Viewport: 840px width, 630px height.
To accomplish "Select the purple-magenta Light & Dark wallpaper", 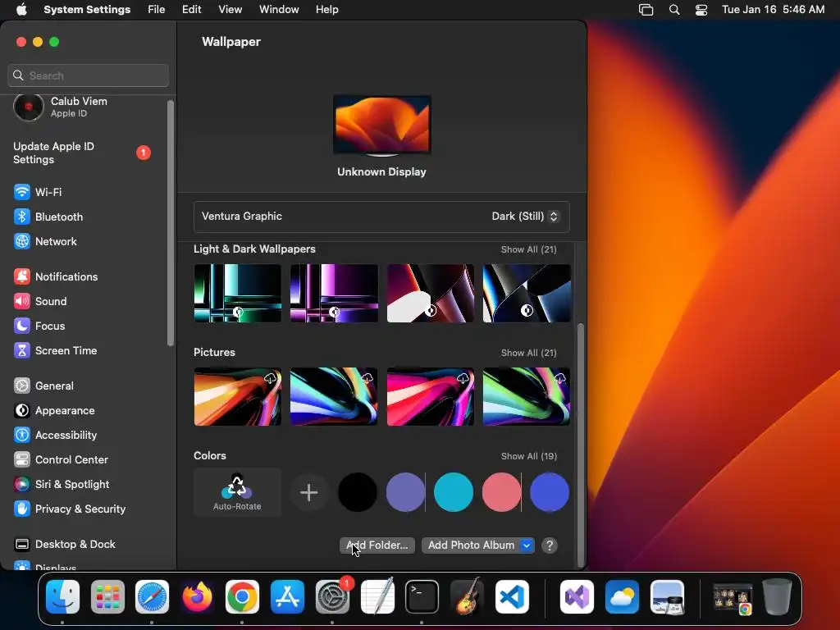I will [334, 293].
